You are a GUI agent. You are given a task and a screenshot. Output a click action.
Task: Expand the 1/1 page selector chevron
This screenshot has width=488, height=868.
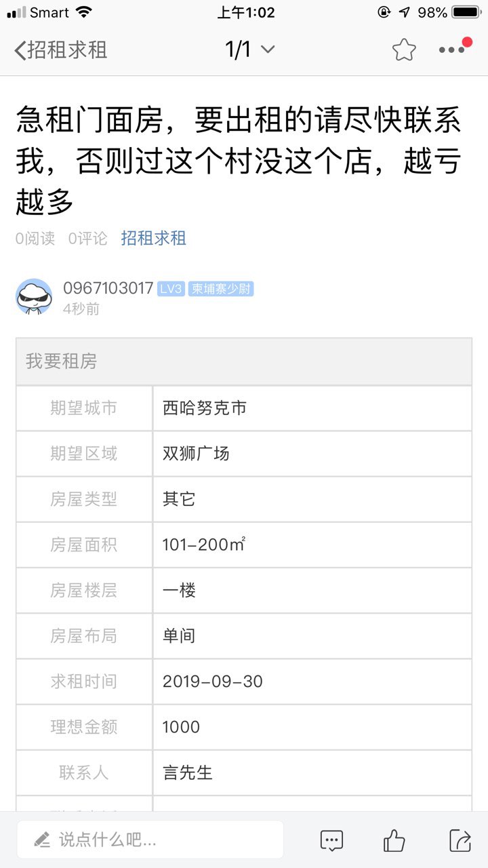click(268, 50)
